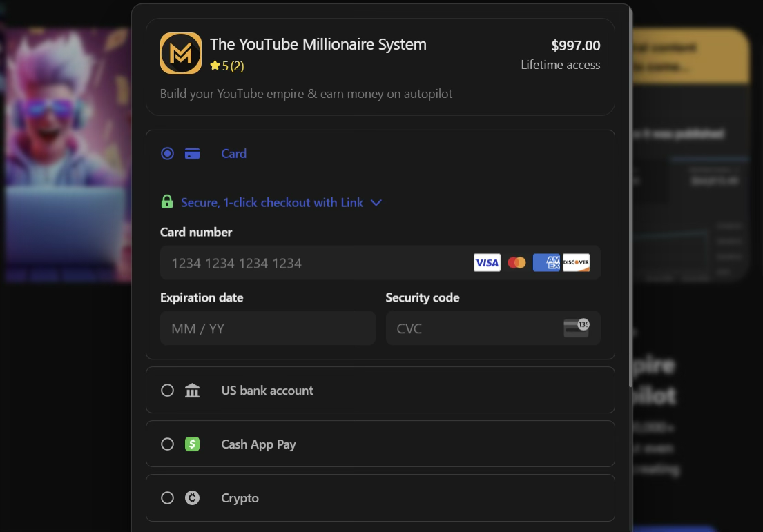Click the bank building icon beside US bank account
763x532 pixels.
pyautogui.click(x=192, y=390)
